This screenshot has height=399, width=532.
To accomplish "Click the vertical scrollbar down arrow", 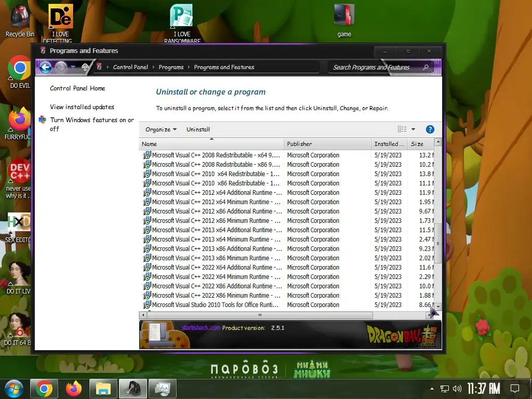I will 438,307.
